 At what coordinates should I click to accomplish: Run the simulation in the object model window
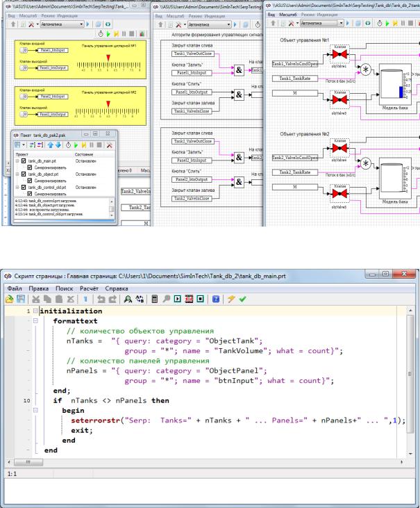tap(387, 24)
